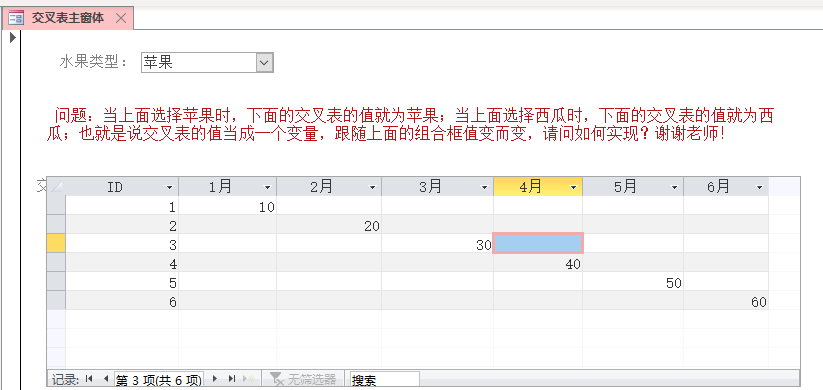Click the ID cell with value 1
The image size is (823, 390).
pyautogui.click(x=122, y=206)
